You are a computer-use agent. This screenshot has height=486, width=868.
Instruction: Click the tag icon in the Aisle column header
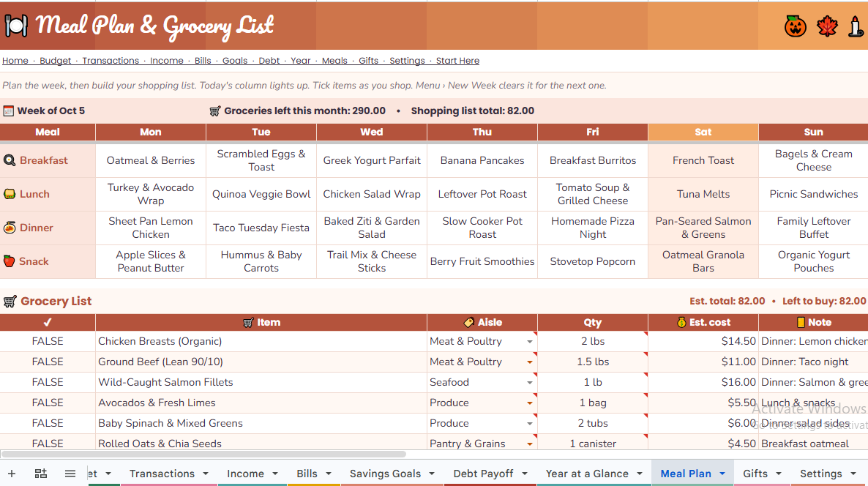(469, 322)
